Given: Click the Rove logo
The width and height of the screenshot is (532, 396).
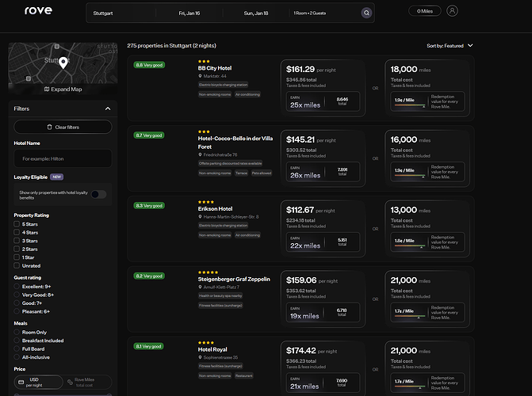Looking at the screenshot, I should coord(38,11).
